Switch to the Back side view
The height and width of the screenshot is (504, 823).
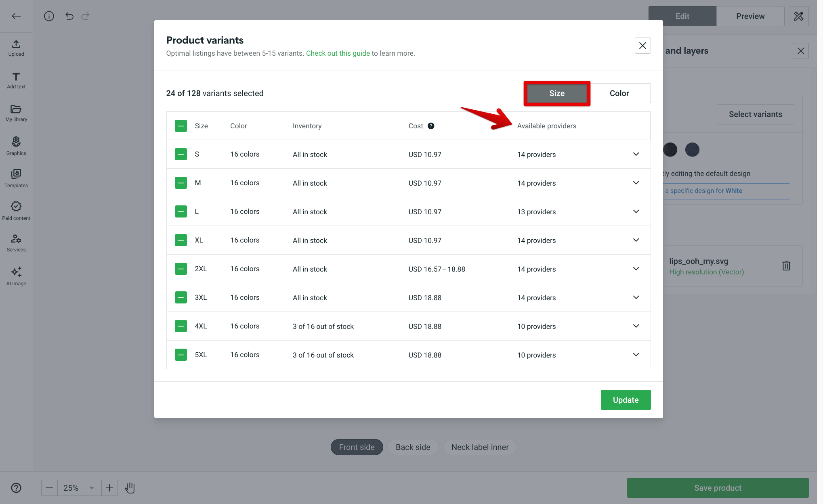tap(413, 447)
